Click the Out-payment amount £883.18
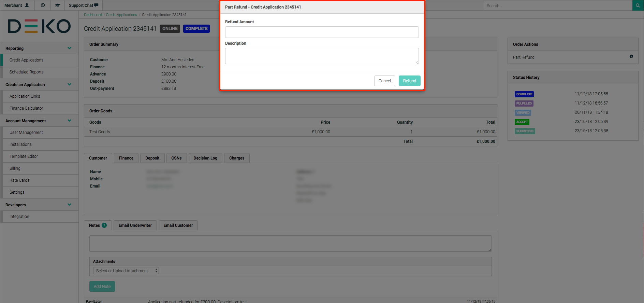Viewport: 644px width, 303px height. [x=169, y=88]
